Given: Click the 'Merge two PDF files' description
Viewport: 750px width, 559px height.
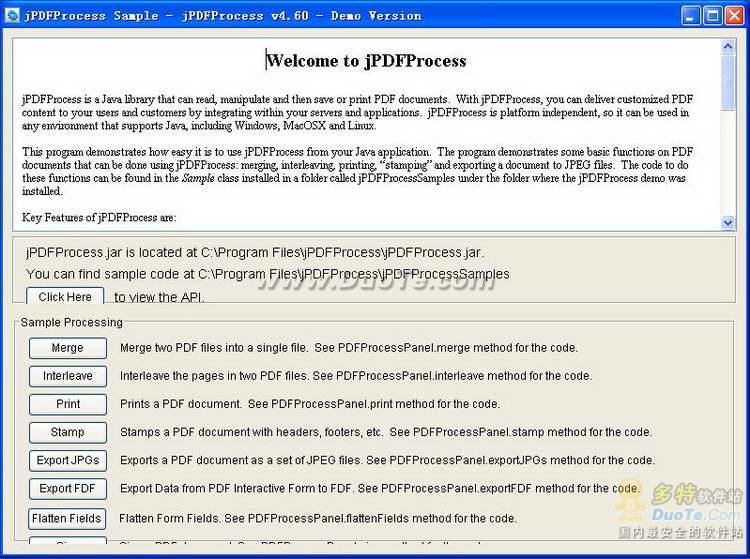Looking at the screenshot, I should [349, 348].
